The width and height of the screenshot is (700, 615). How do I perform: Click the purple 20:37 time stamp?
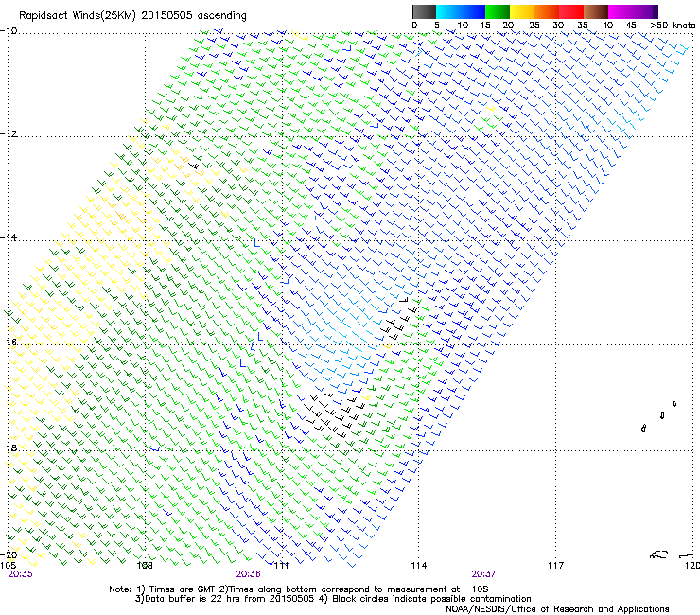coord(483,574)
